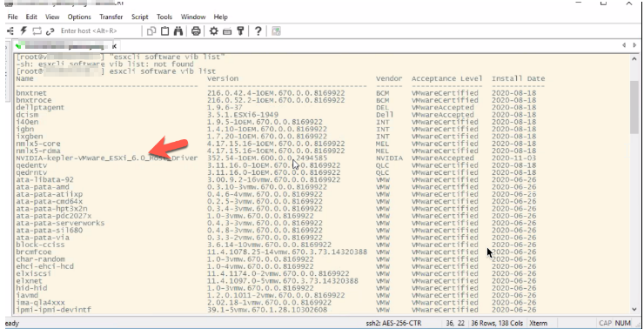Click the CAP indicator in status bar
Image resolution: width=644 pixels, height=329 pixels.
[x=605, y=323]
